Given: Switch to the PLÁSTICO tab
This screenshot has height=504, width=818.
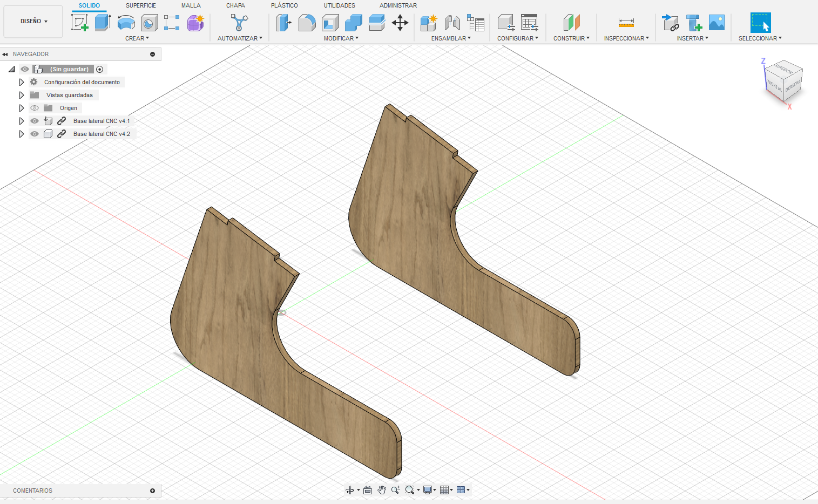Looking at the screenshot, I should pos(285,5).
